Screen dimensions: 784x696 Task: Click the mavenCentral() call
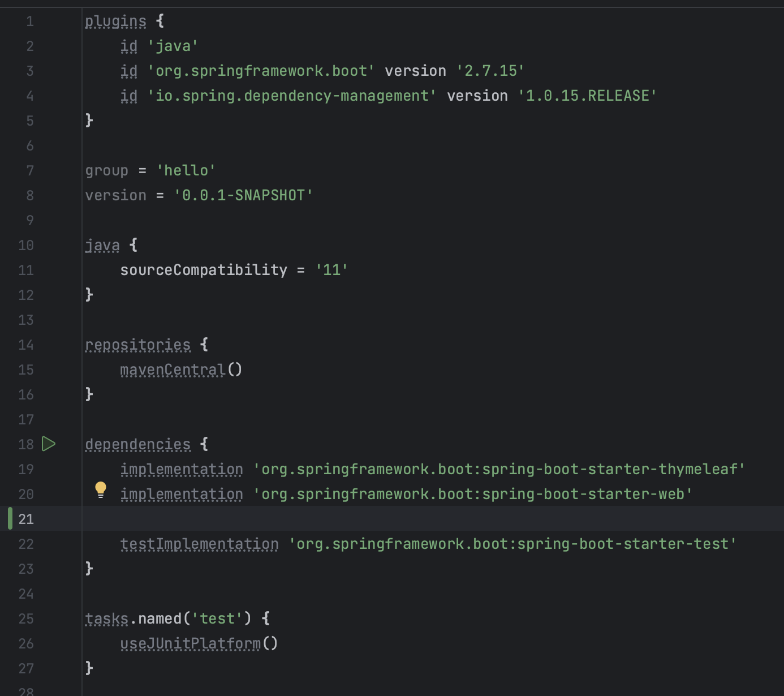pyautogui.click(x=181, y=370)
